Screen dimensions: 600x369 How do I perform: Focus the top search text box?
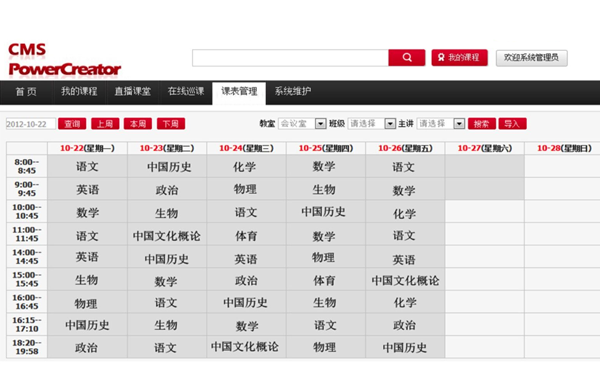click(290, 58)
